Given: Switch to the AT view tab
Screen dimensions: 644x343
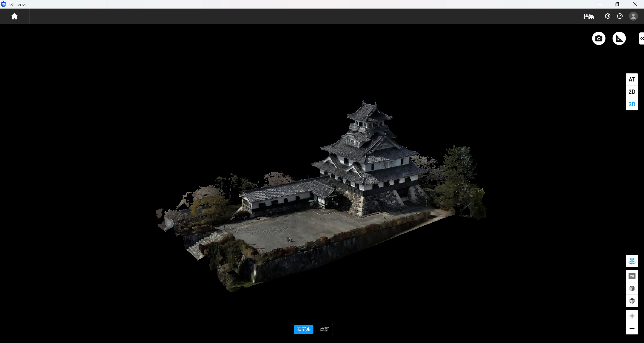Looking at the screenshot, I should click(632, 79).
